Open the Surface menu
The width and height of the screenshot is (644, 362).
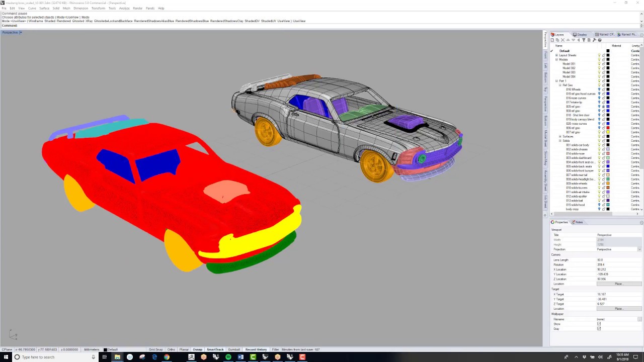coord(44,8)
